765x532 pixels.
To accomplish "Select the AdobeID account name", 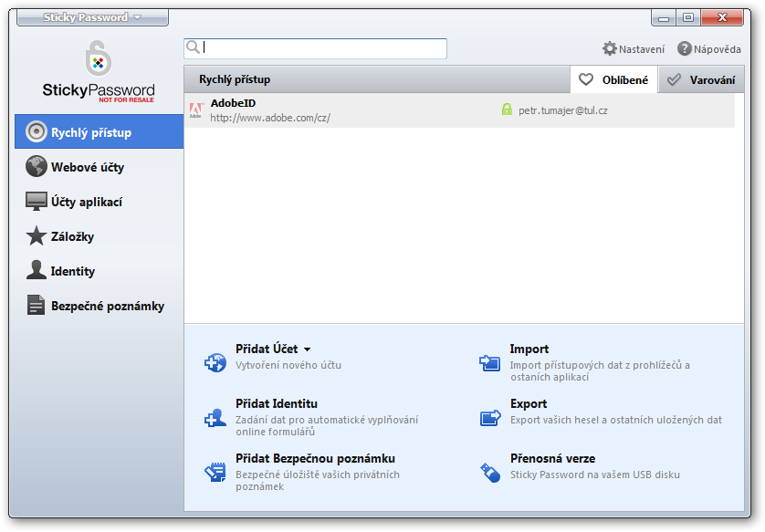I will coord(233,103).
